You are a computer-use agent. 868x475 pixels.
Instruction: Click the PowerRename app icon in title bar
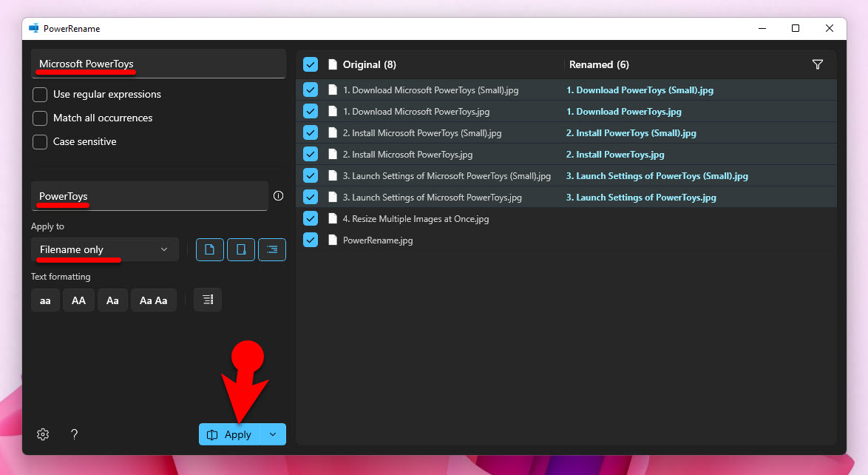tap(34, 28)
